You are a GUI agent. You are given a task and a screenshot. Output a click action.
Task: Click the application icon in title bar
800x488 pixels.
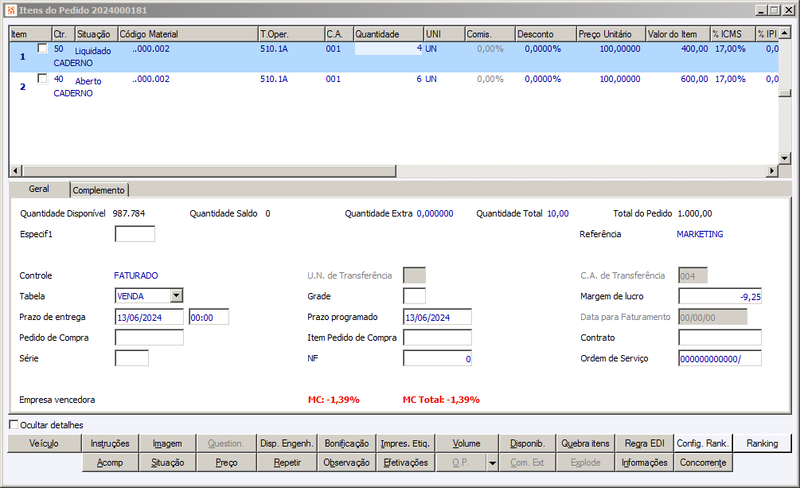[11, 10]
